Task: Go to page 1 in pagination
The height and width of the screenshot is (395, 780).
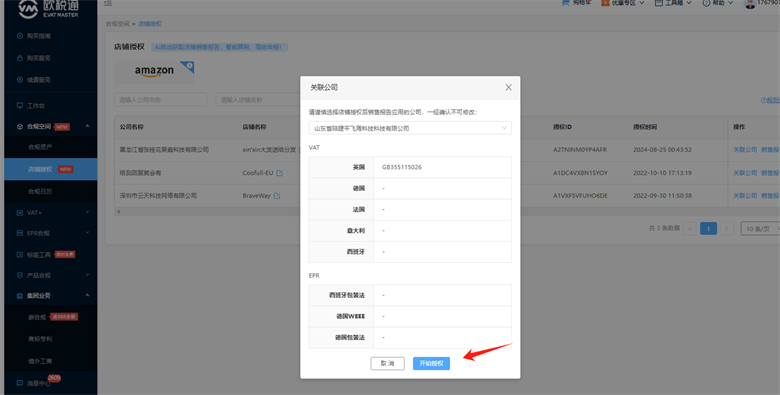Action: pos(708,229)
